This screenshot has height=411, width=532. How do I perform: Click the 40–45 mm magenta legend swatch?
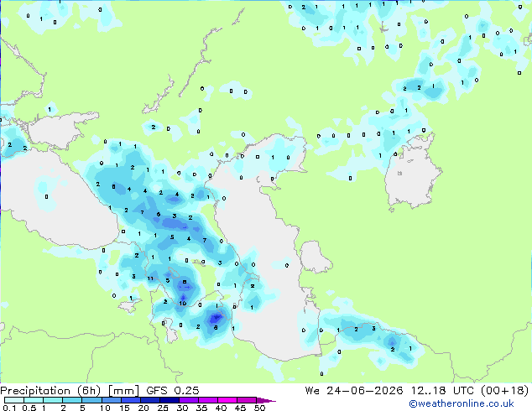pyautogui.click(x=227, y=400)
